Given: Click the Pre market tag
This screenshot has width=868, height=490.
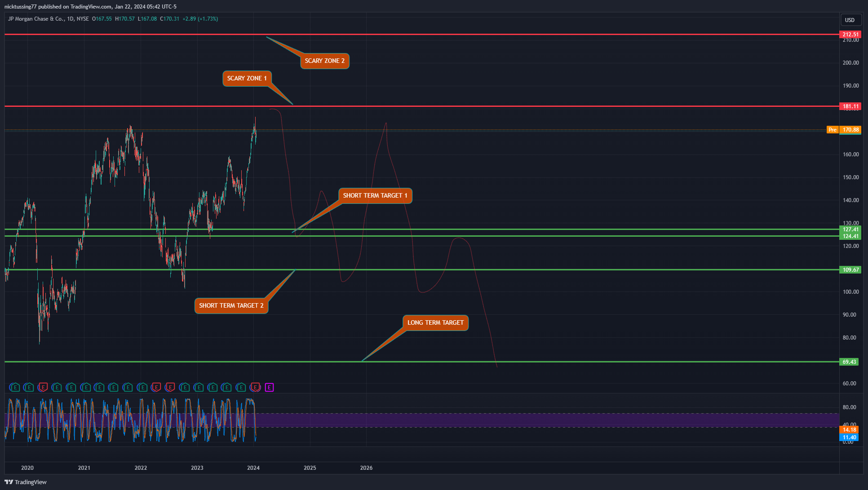Looking at the screenshot, I should (833, 130).
